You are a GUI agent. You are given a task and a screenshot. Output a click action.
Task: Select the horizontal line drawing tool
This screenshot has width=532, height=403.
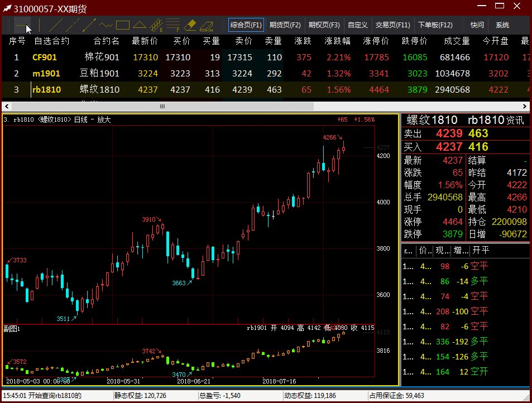pyautogui.click(x=22, y=25)
